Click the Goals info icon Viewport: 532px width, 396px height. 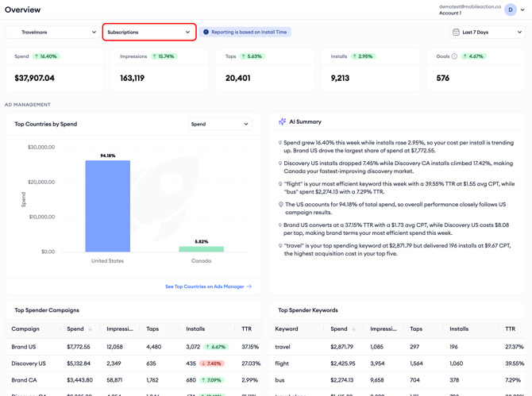(454, 56)
